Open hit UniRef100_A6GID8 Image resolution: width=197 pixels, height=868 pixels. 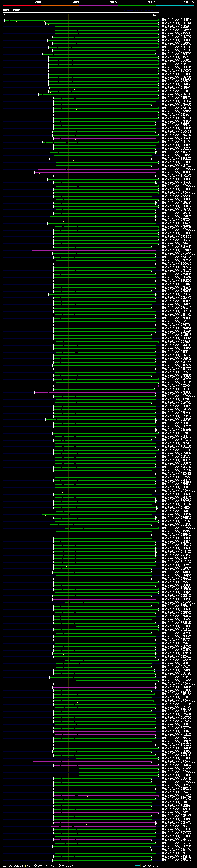point(177,95)
